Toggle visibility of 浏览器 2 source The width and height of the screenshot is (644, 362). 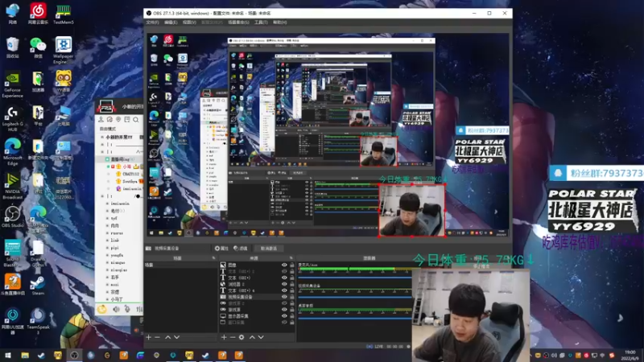pyautogui.click(x=284, y=284)
